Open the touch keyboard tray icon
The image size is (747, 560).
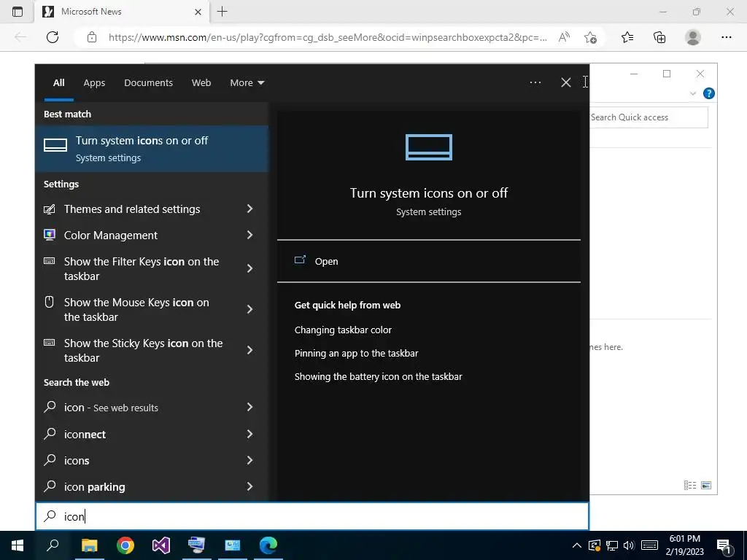pos(649,545)
